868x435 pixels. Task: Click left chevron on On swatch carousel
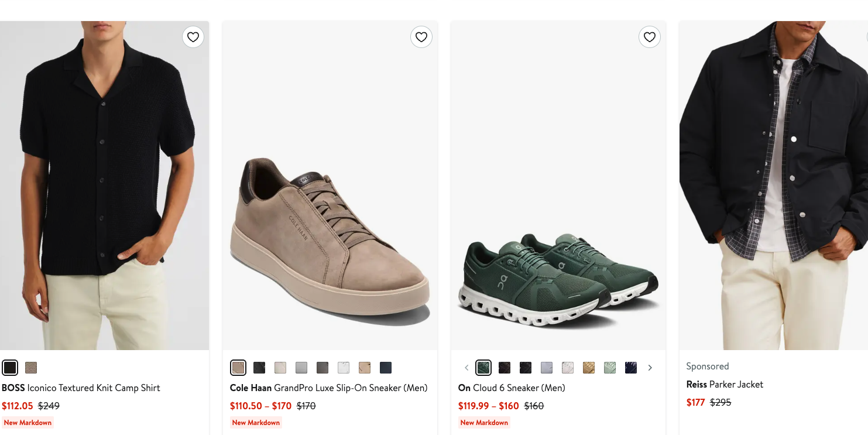pos(466,367)
